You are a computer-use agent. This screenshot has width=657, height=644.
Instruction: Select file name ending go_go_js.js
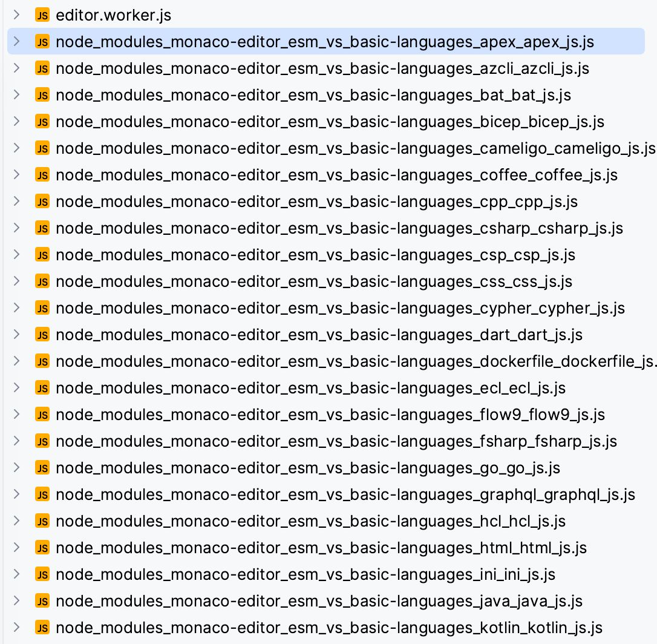308,468
